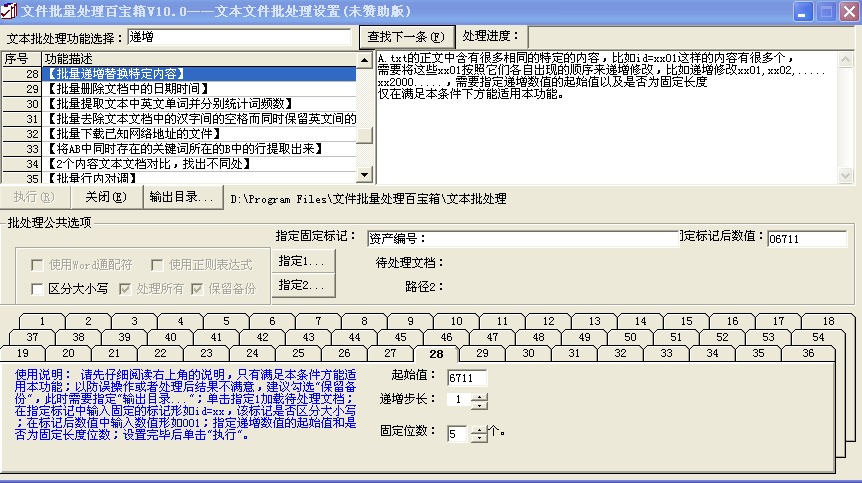Switch to tab 27
The width and height of the screenshot is (862, 483).
pos(390,353)
